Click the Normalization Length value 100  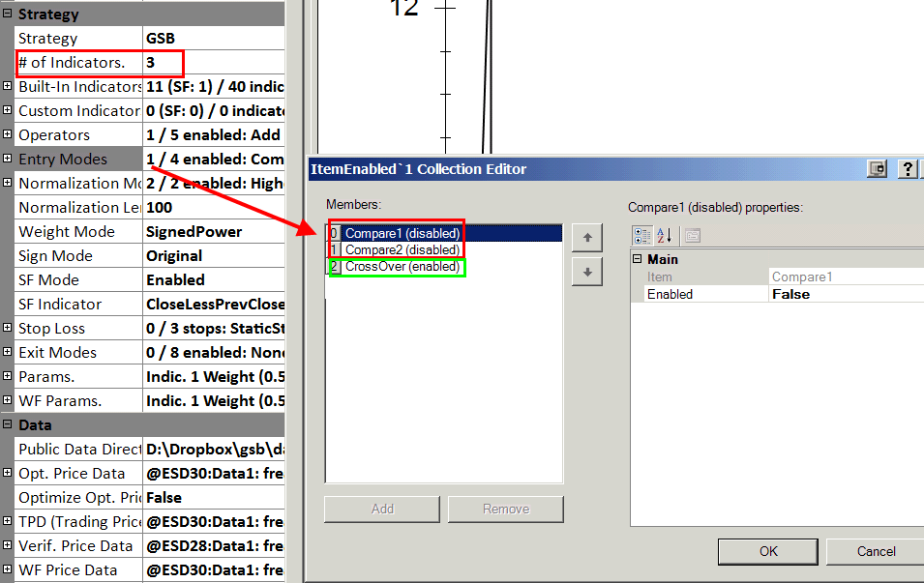coord(213,208)
